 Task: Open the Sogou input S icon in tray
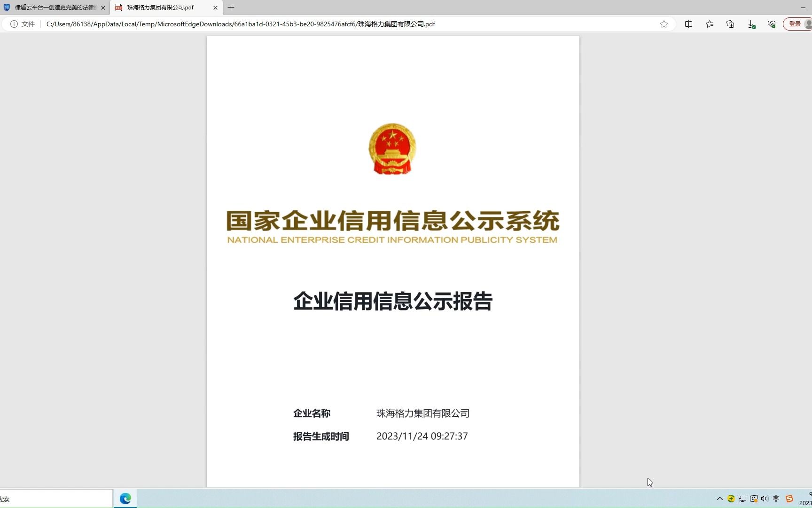pos(789,499)
